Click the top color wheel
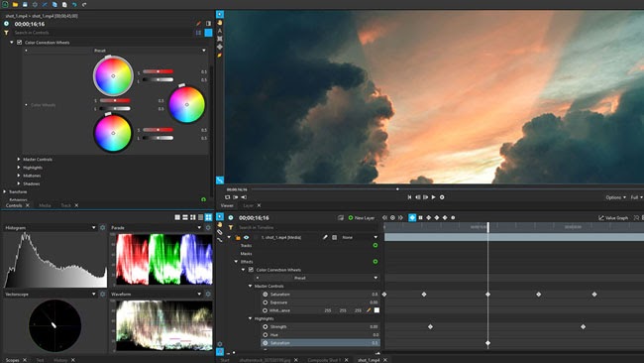This screenshot has width=644, height=363. pyautogui.click(x=113, y=76)
